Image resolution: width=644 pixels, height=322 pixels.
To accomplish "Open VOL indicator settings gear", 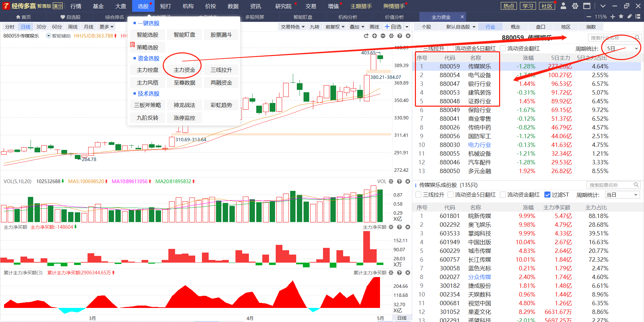I will click(391, 181).
